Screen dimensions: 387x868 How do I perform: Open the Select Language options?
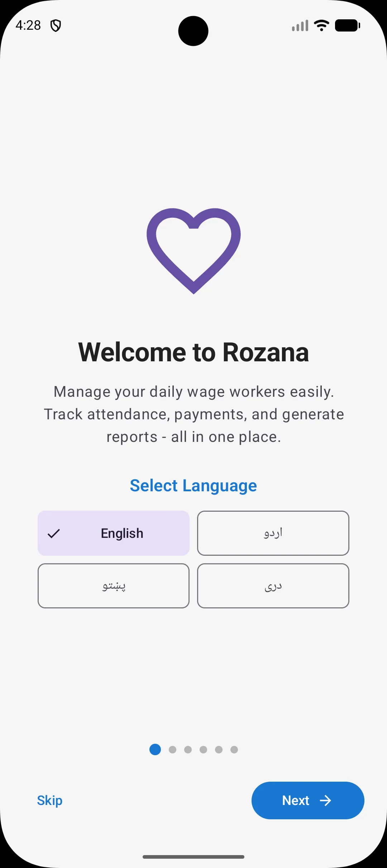pyautogui.click(x=193, y=486)
